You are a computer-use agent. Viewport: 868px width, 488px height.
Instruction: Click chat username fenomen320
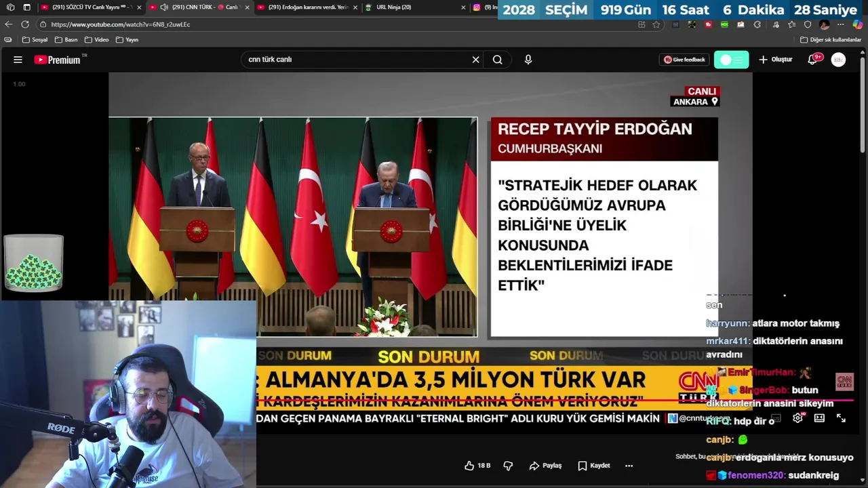[755, 475]
